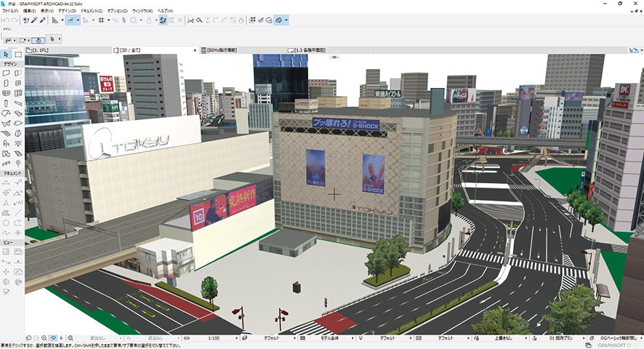Select the Camera tool under ビュー

tap(6, 292)
